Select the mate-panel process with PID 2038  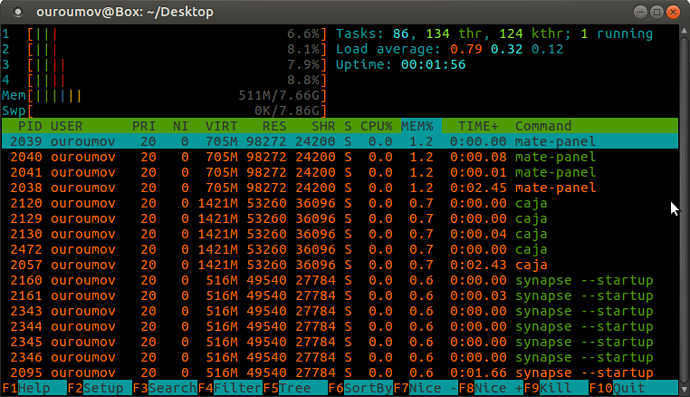340,188
